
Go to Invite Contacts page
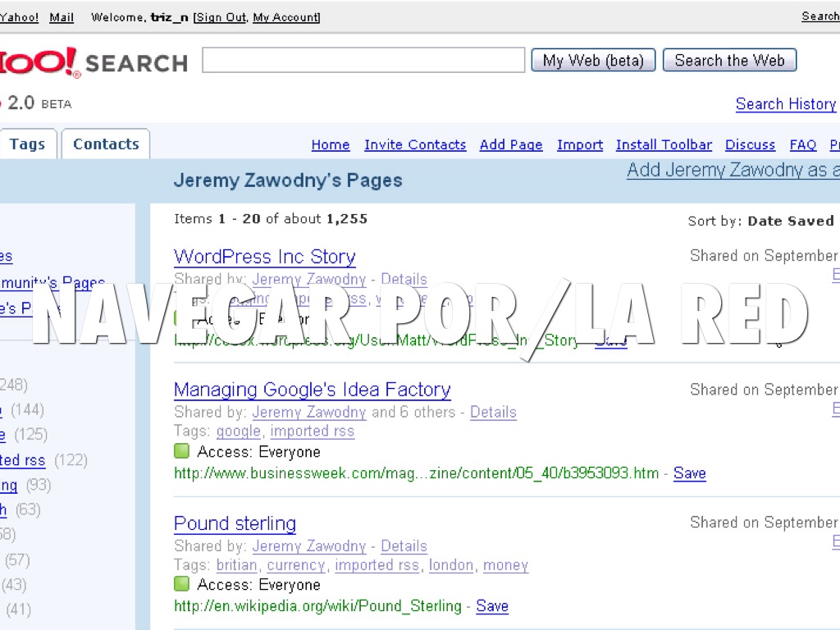(x=415, y=145)
